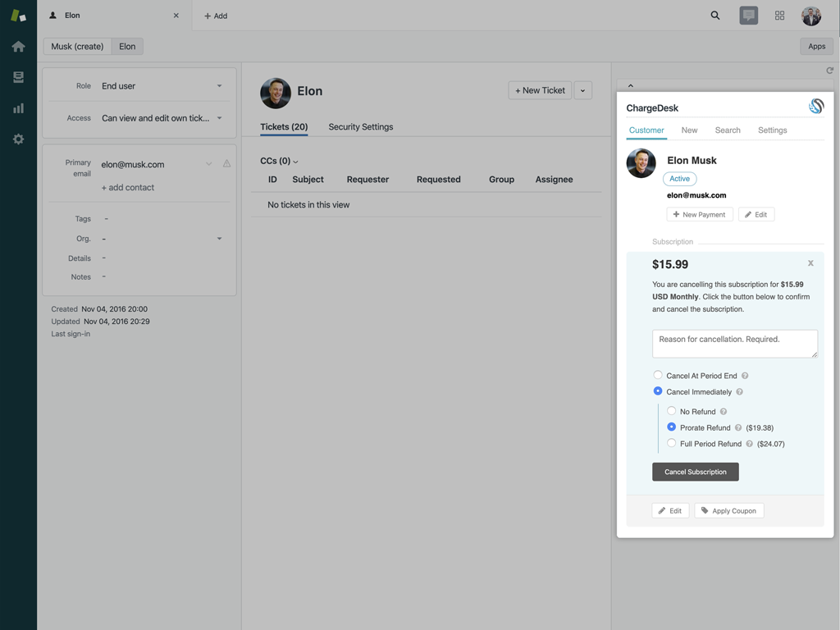This screenshot has width=840, height=630.
Task: Open the products grid icon
Action: coord(779,16)
